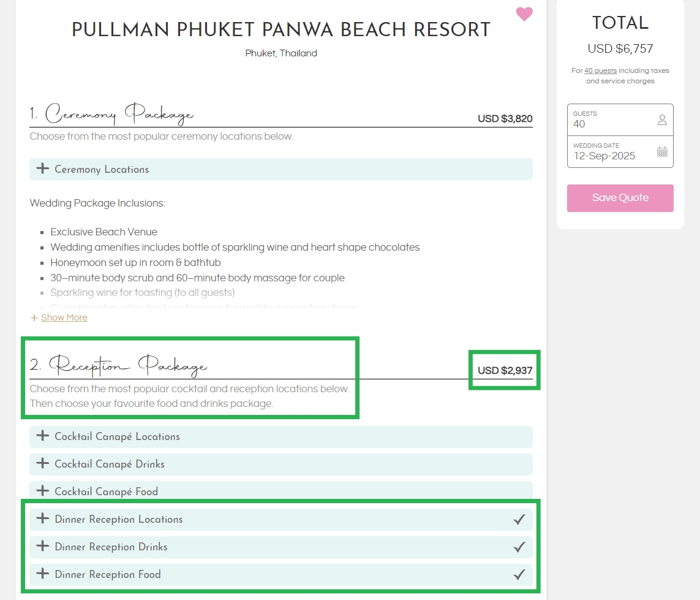Expand the Cocktail Canapé Food section

[x=281, y=490]
